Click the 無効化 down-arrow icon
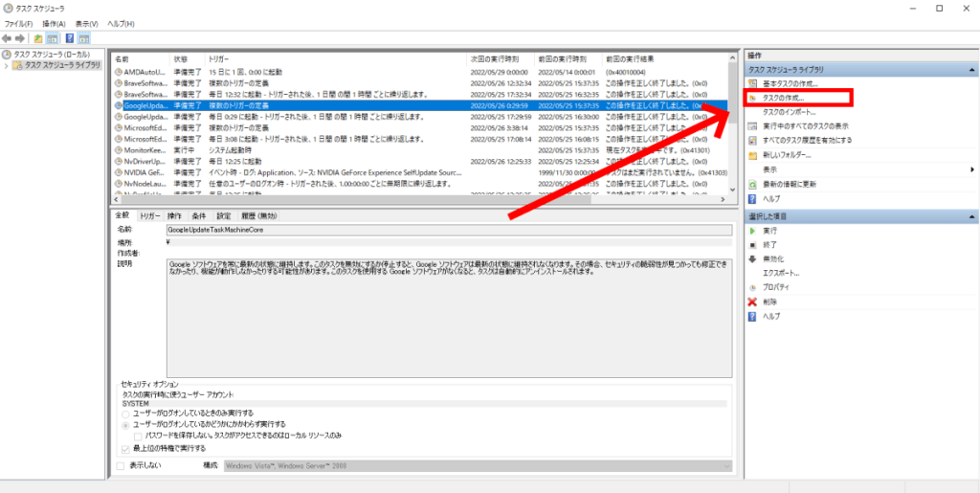Screen dimensions: 980x493 coord(753,259)
